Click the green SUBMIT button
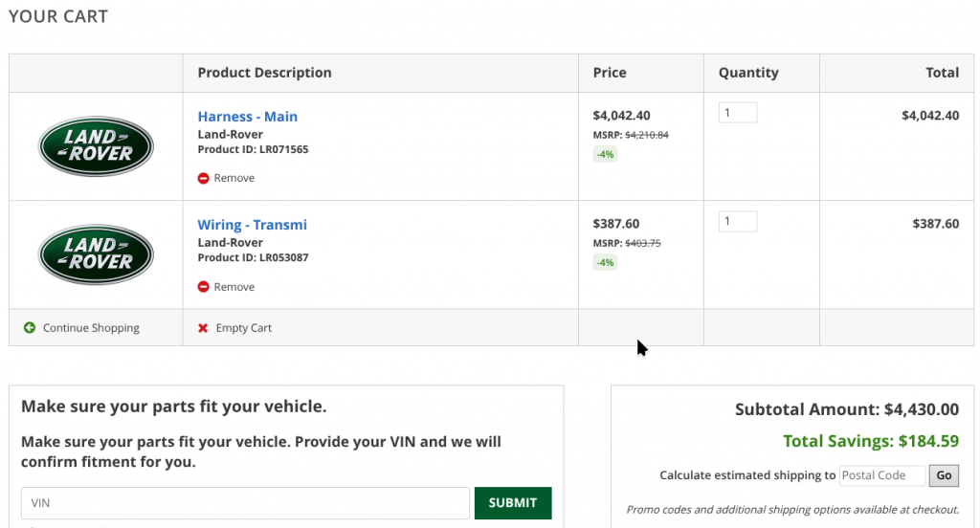Viewport: 980px width, 528px height. 513,503
